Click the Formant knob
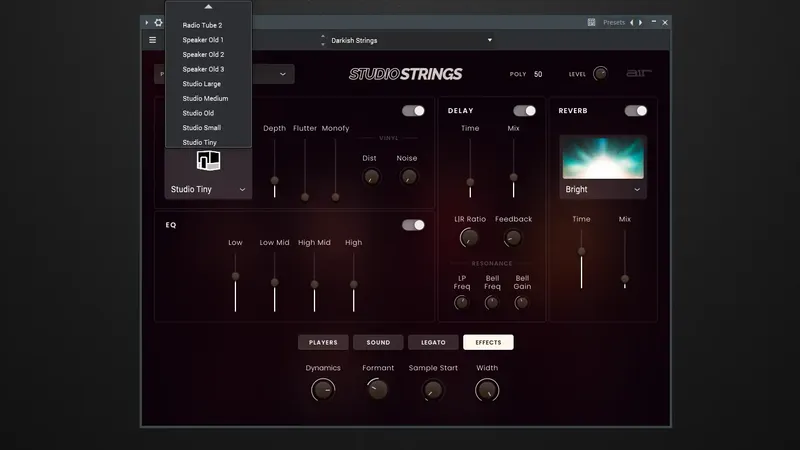Image resolution: width=800 pixels, height=450 pixels. [378, 390]
